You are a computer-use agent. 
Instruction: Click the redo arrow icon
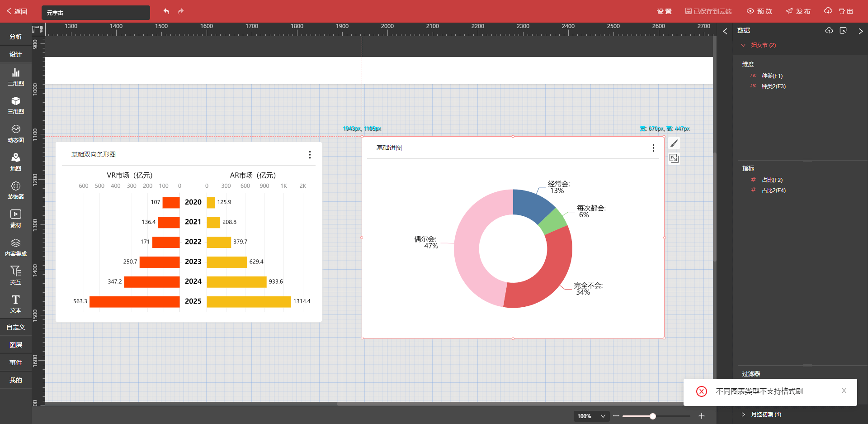tap(181, 11)
